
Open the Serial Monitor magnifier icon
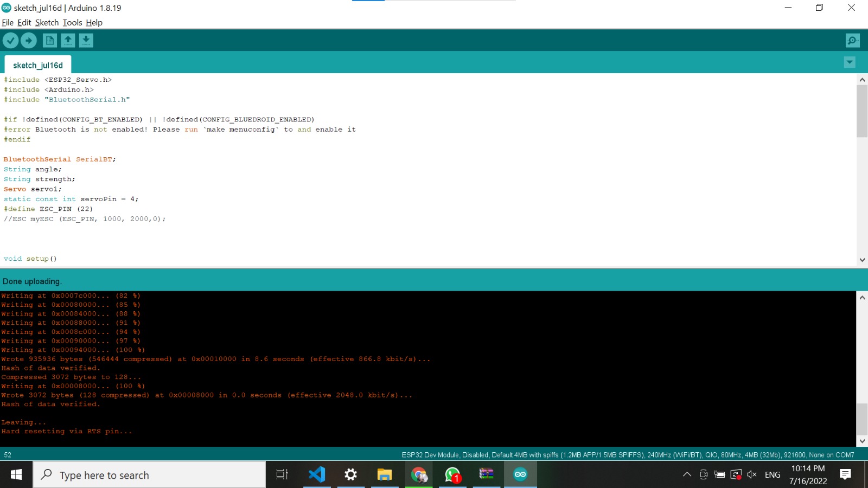pyautogui.click(x=852, y=40)
